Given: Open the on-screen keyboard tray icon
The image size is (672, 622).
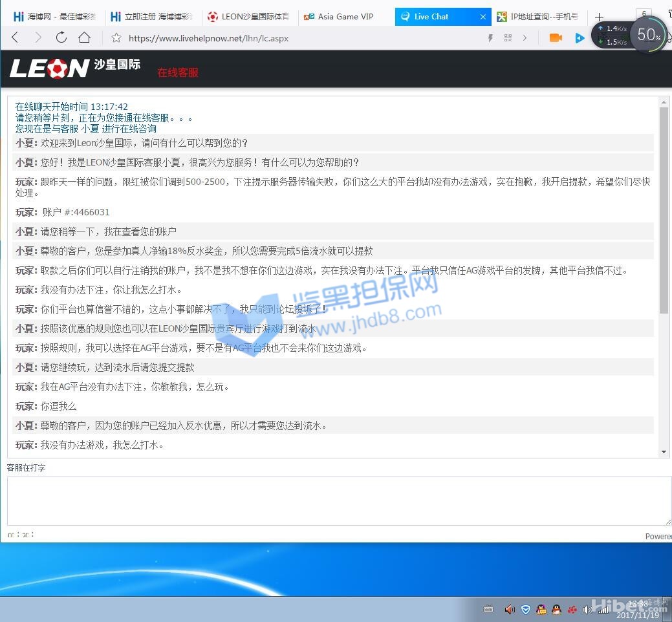Looking at the screenshot, I should (x=488, y=609).
